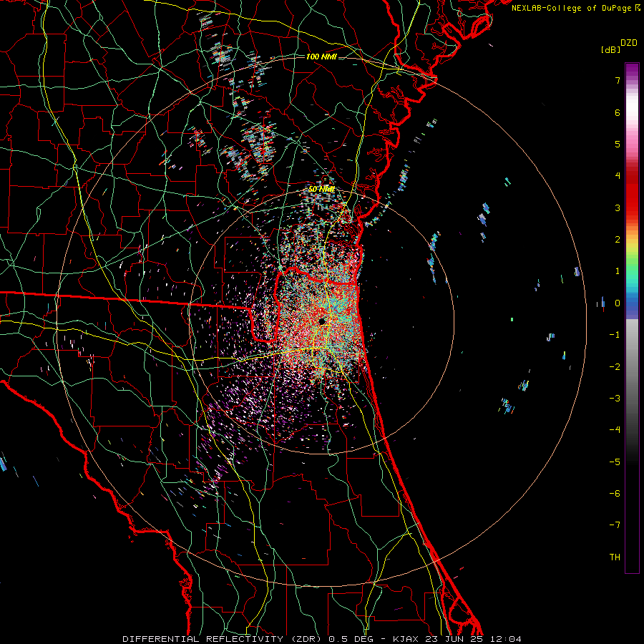Click the 50 NMI range ring label
The height and width of the screenshot is (644, 644).
pyautogui.click(x=321, y=189)
